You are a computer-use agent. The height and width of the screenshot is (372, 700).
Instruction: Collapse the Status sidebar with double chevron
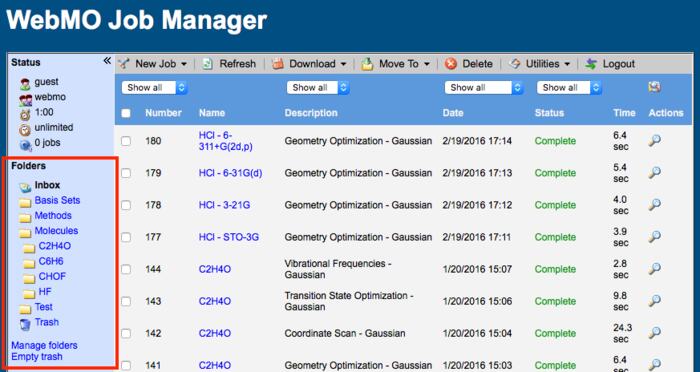(x=107, y=61)
